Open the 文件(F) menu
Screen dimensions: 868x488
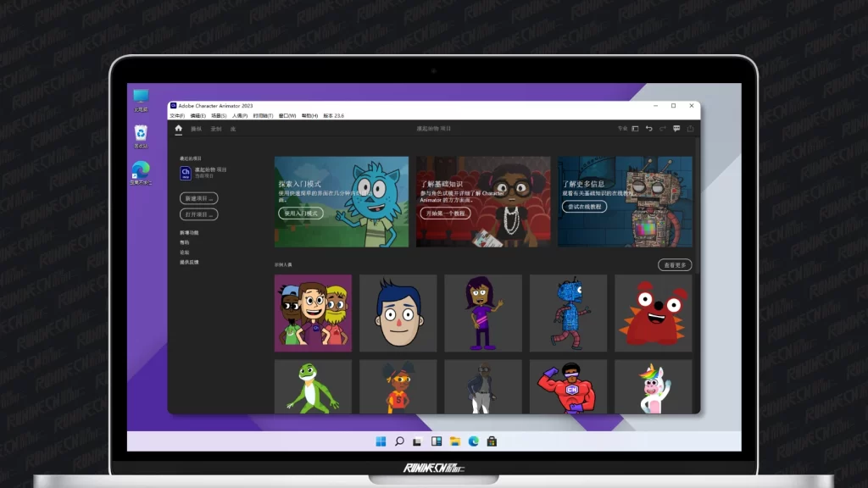(177, 115)
